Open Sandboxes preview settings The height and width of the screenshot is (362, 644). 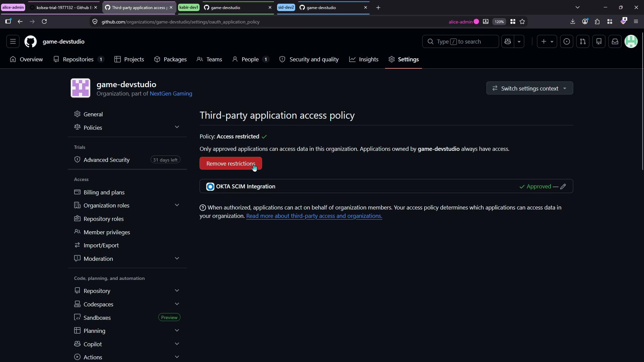point(127,318)
